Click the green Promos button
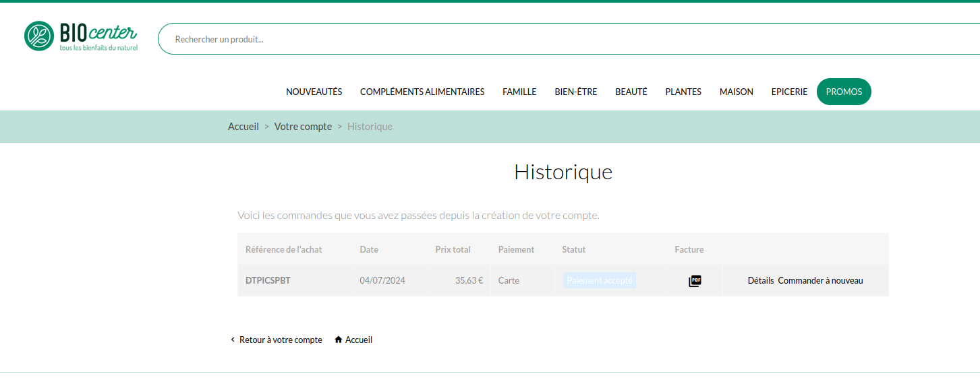 coord(844,92)
